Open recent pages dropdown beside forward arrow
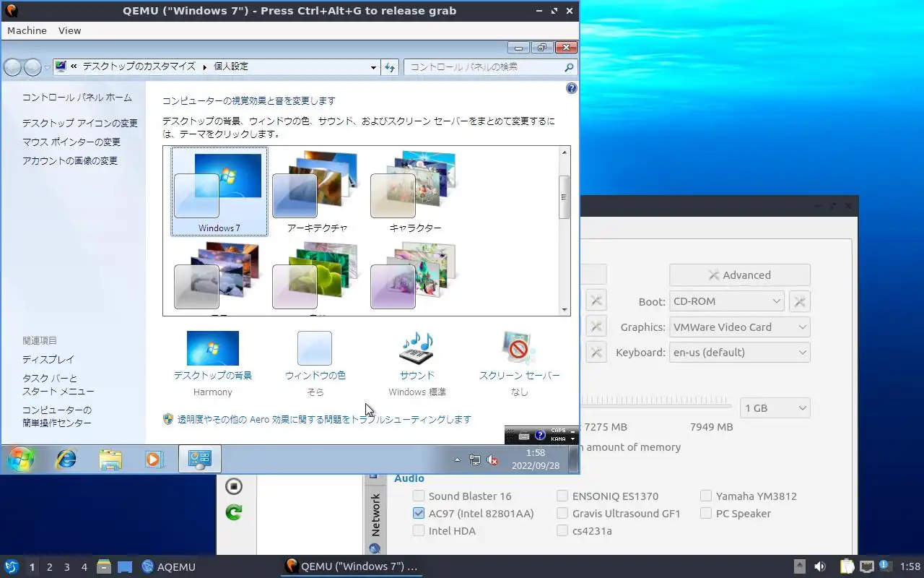924x578 pixels. 47,67
